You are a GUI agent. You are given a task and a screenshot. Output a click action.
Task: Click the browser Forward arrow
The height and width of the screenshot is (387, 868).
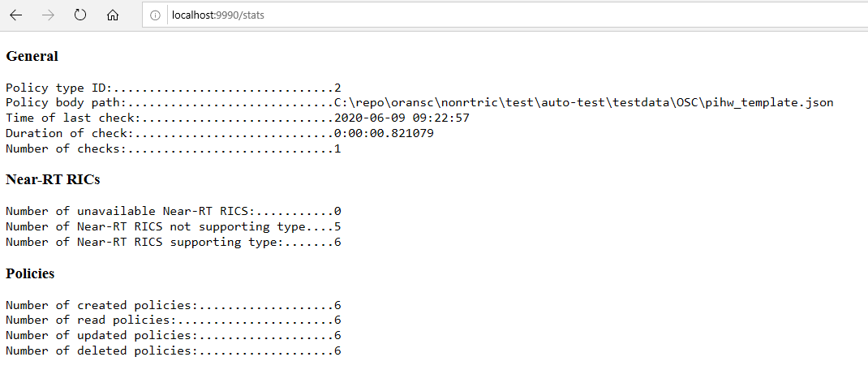coord(48,15)
